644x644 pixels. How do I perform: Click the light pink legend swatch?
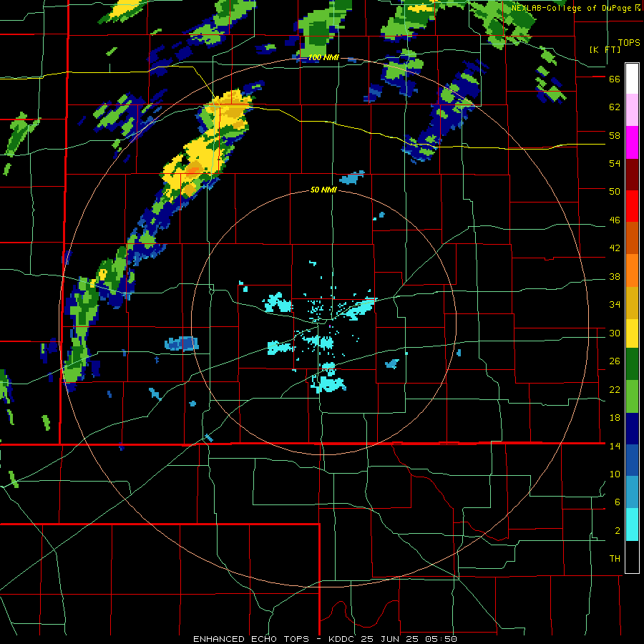[632, 110]
